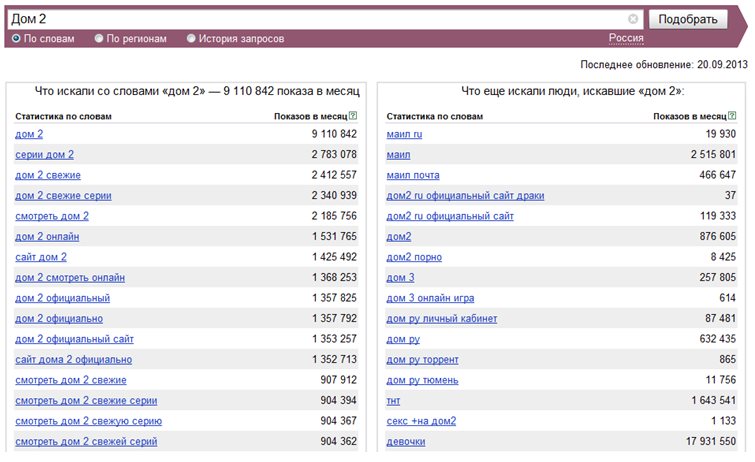
Task: Open the "дом 2 смотреть онлайн" link
Action: [70, 277]
